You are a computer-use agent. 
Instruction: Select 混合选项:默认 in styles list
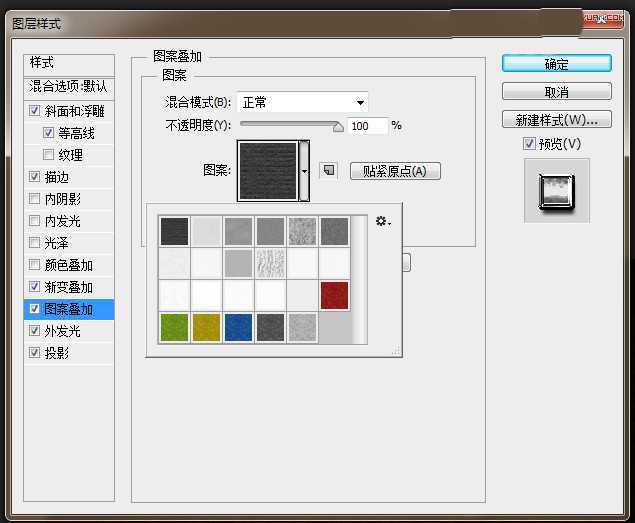click(x=69, y=87)
